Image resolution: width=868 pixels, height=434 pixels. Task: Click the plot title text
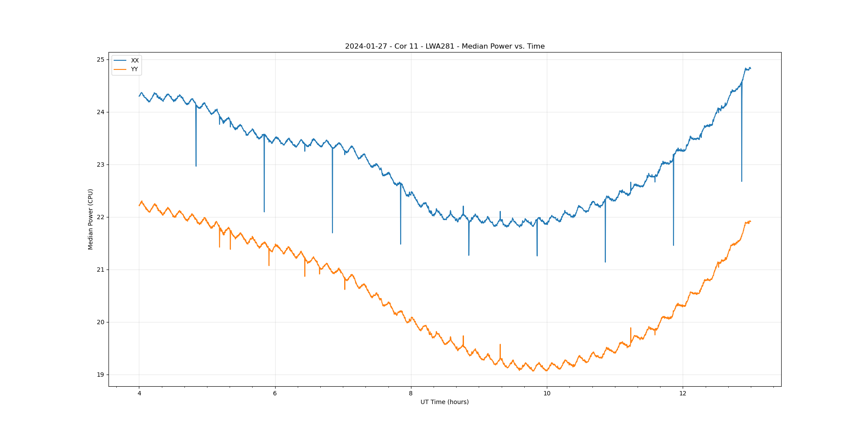444,46
